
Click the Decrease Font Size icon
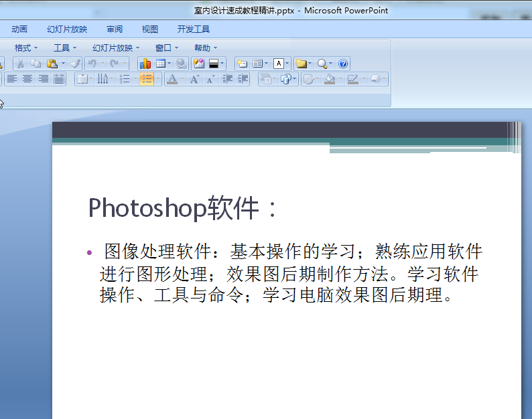[x=210, y=79]
